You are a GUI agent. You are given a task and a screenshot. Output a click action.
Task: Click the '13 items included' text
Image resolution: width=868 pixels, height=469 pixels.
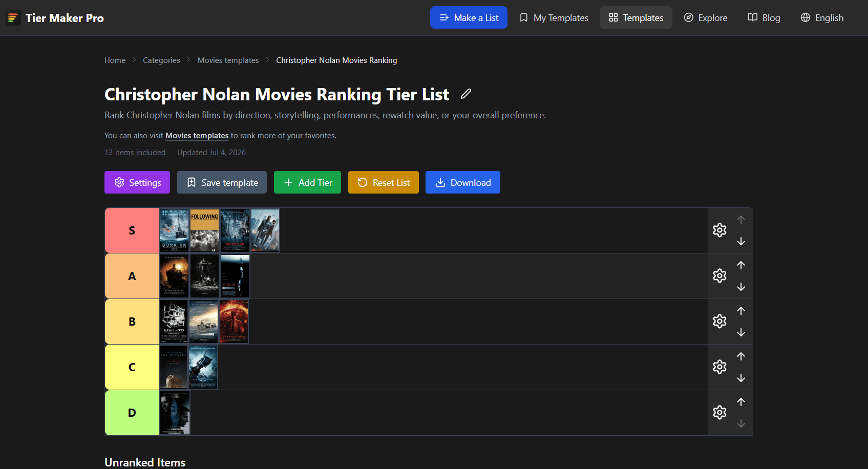pyautogui.click(x=135, y=153)
